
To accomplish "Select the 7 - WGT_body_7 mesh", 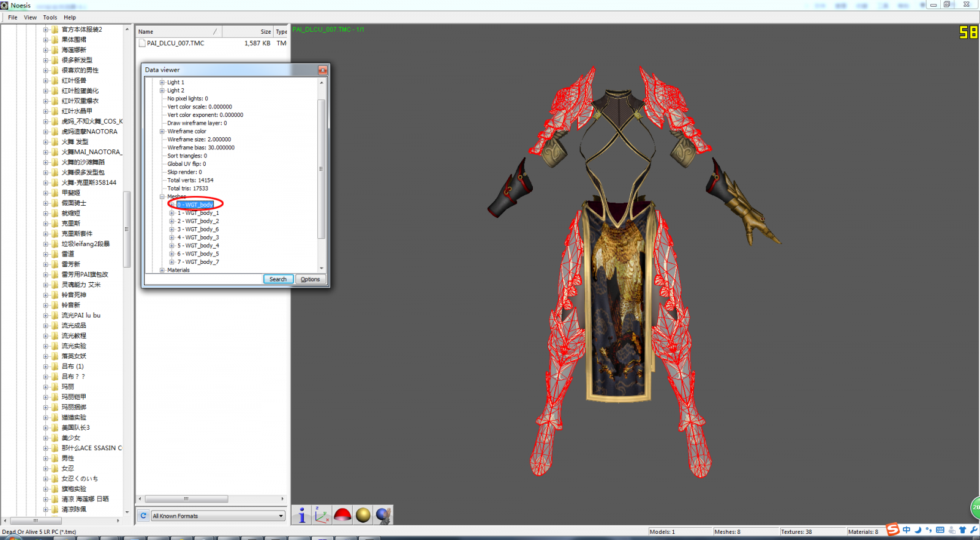I will pos(198,262).
